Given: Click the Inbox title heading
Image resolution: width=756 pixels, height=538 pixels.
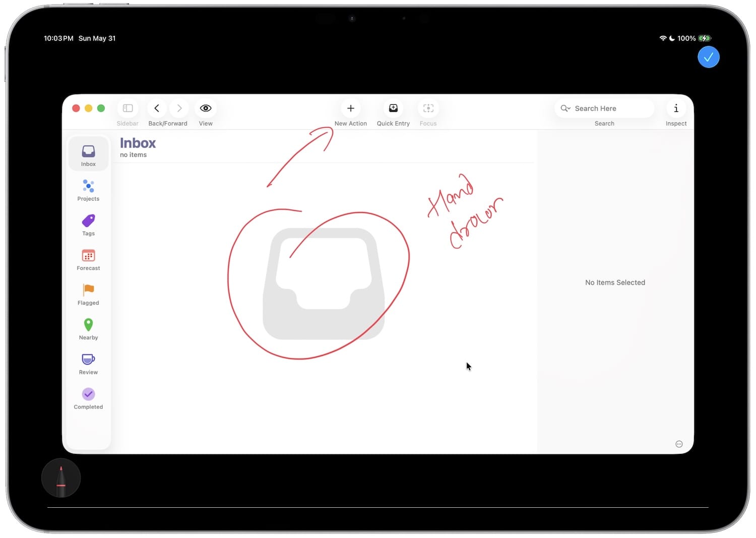Looking at the screenshot, I should (138, 143).
